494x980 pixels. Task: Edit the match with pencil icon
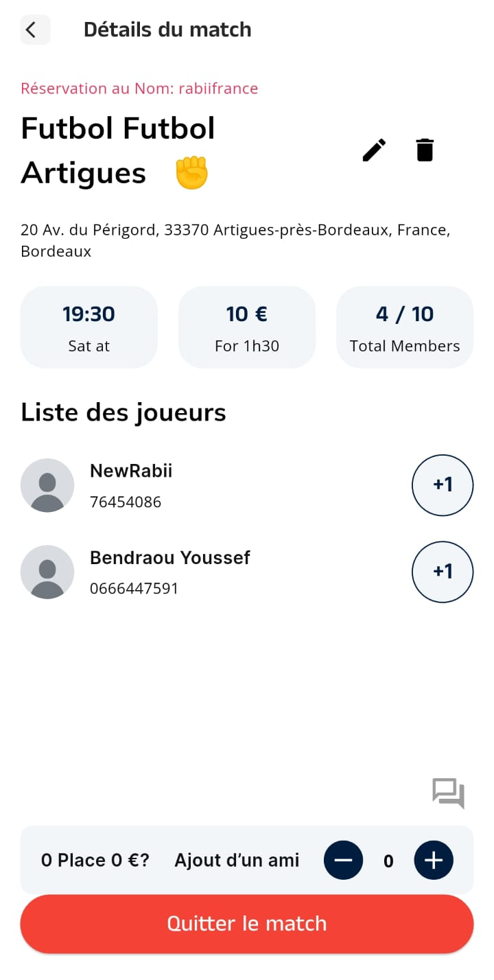[x=374, y=150]
